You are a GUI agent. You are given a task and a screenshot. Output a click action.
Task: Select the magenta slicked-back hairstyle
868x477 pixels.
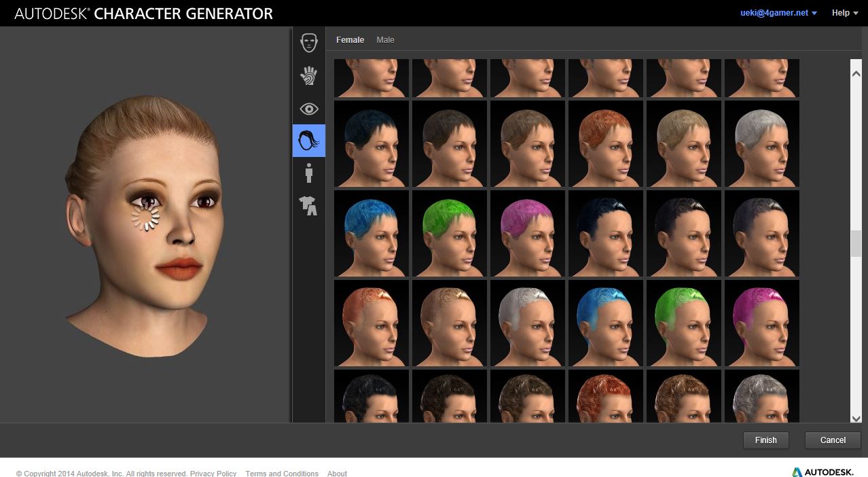762,323
